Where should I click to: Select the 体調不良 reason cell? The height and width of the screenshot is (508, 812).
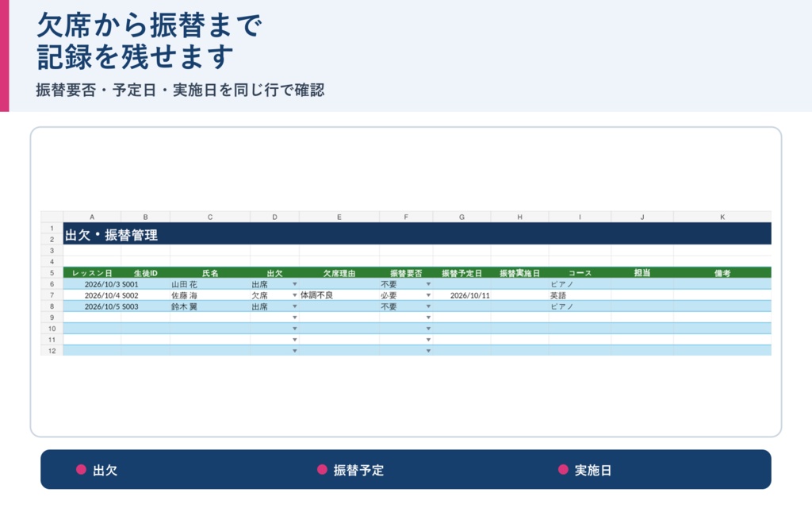[339, 295]
